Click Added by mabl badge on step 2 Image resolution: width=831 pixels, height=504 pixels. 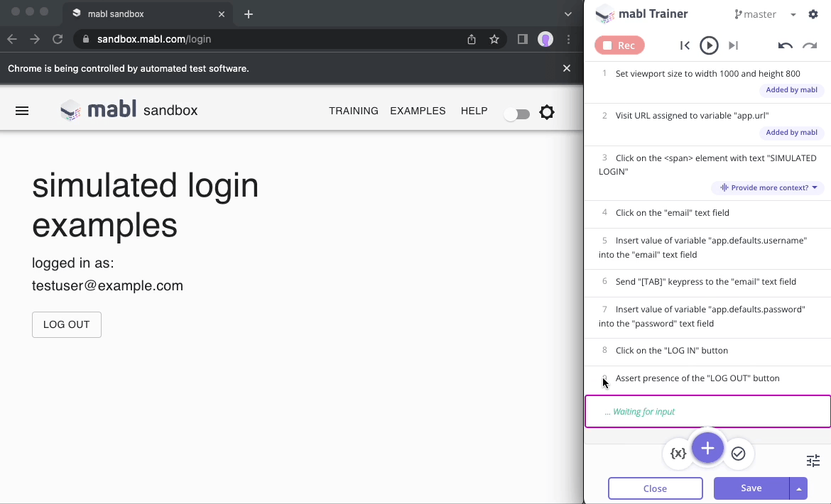pos(791,132)
